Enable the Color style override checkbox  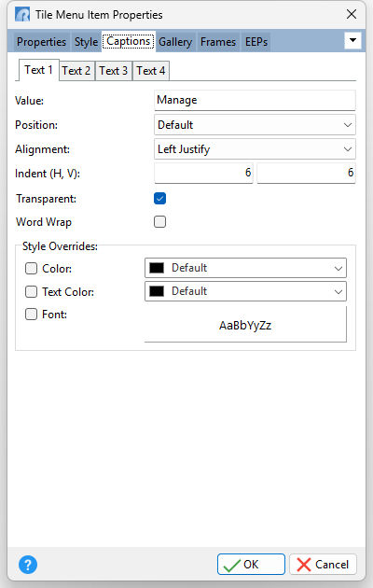pyautogui.click(x=31, y=268)
